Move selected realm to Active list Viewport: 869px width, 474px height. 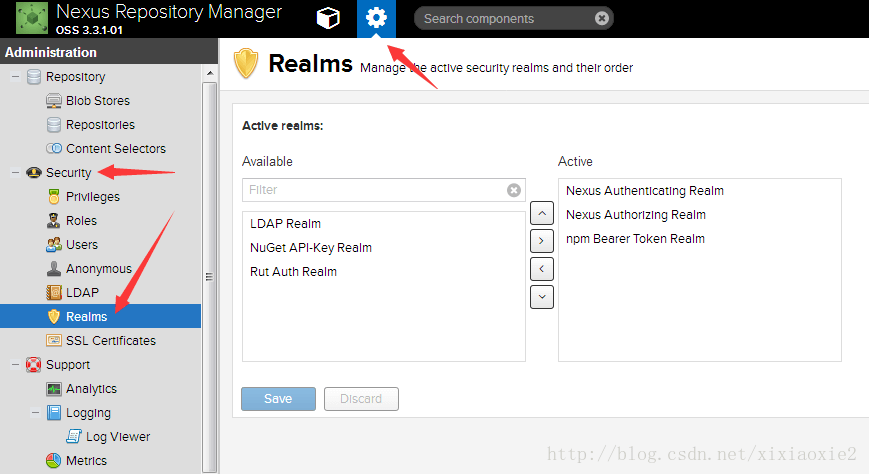tap(541, 240)
